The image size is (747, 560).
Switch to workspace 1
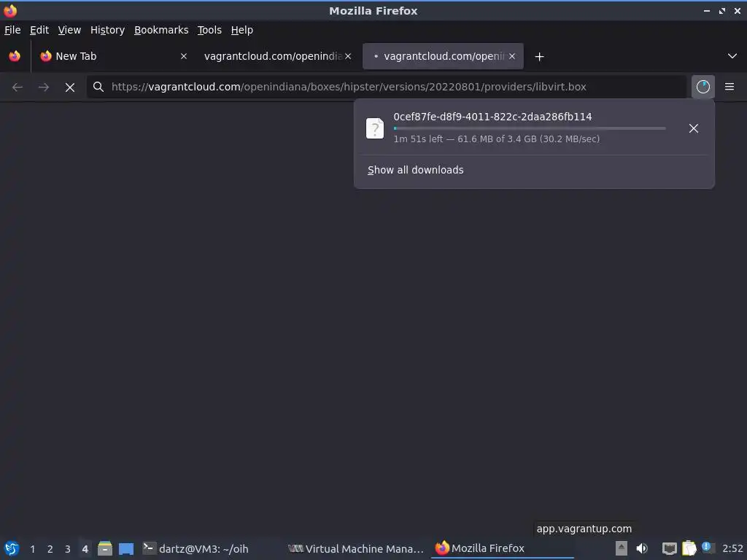(x=32, y=549)
